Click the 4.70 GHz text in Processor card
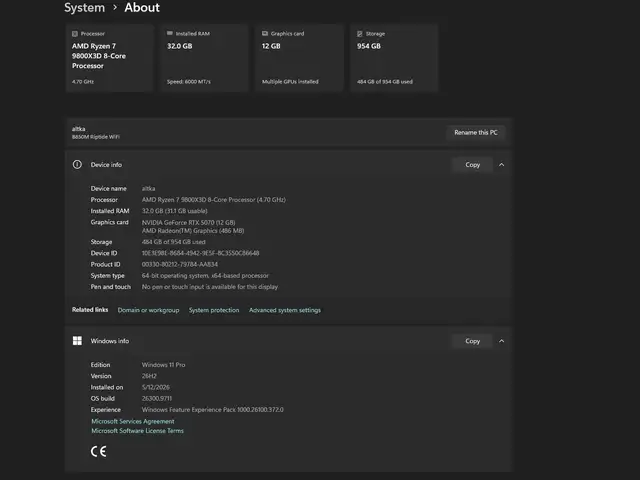640x480 pixels. 83,82
